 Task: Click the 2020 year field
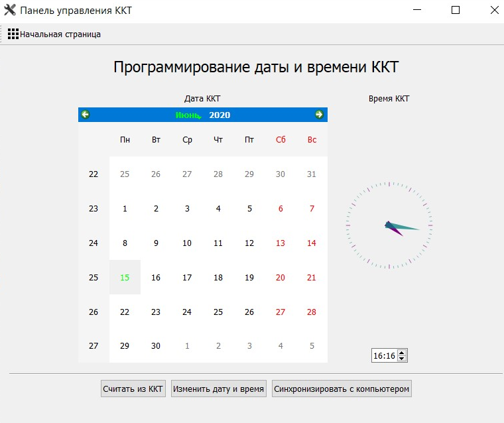pyautogui.click(x=220, y=115)
